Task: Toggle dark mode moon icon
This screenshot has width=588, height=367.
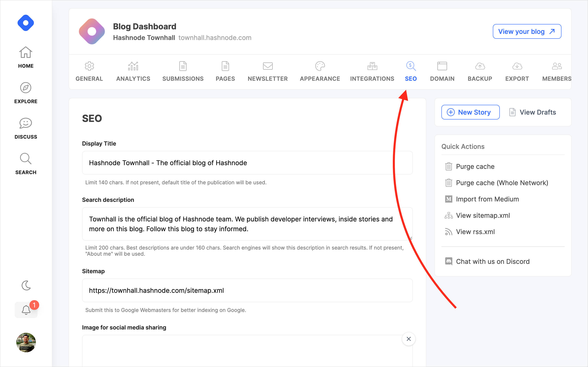Action: click(26, 285)
